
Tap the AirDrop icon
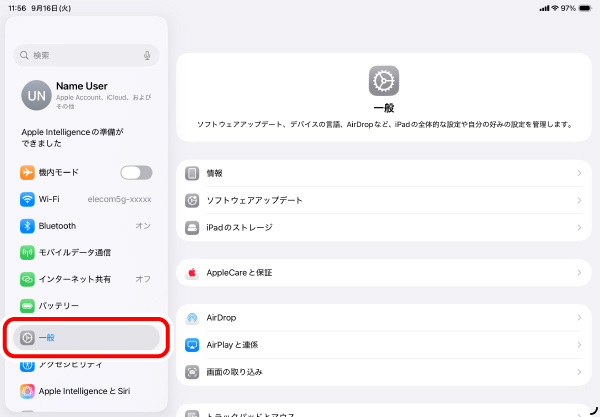point(193,318)
